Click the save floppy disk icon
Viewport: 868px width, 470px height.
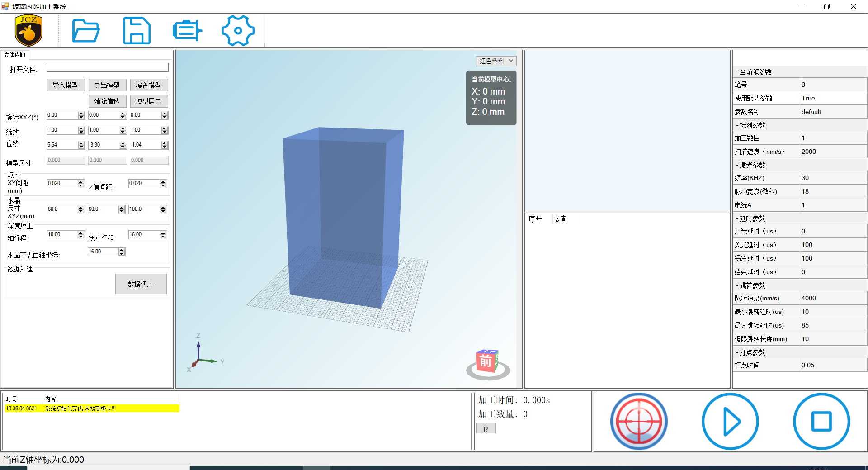point(137,31)
